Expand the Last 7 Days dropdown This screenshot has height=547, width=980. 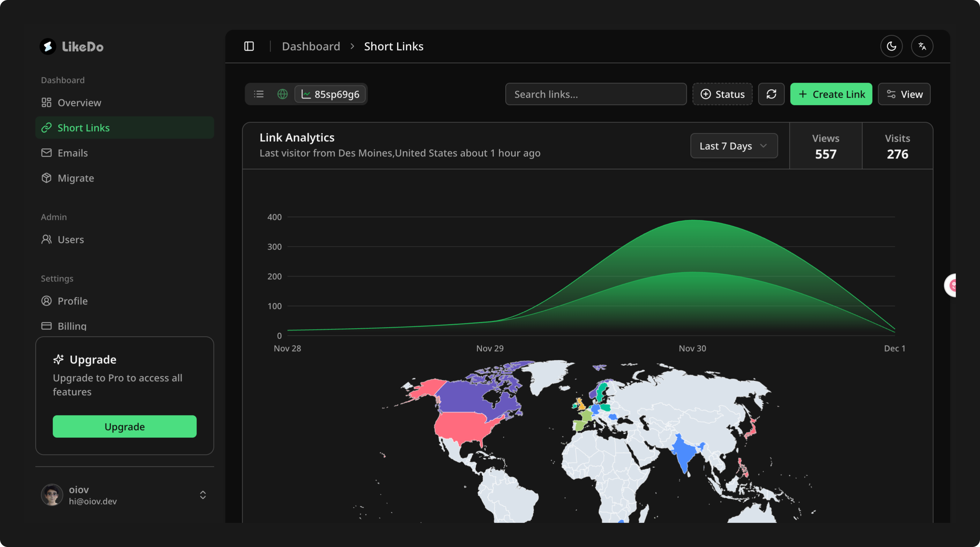click(734, 146)
